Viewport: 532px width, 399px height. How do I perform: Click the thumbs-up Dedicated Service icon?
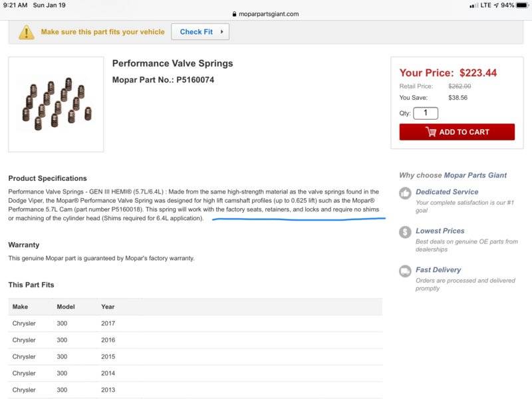point(405,193)
